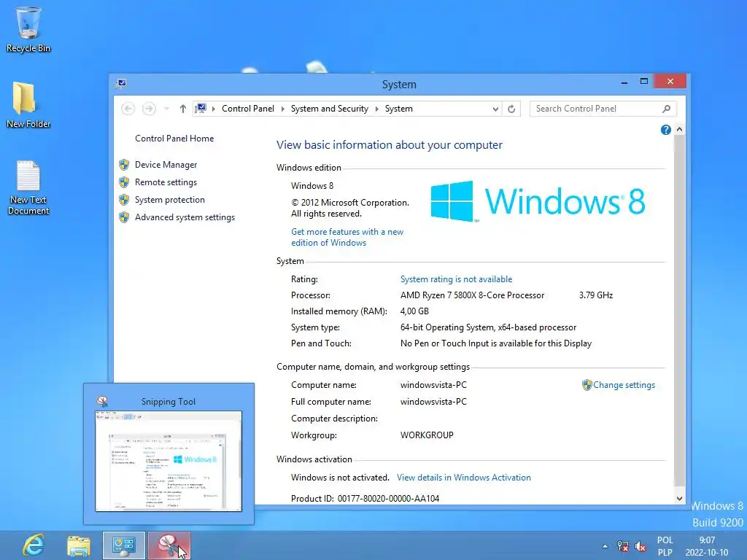The width and height of the screenshot is (747, 560).
Task: Expand the address bar history dropdown
Action: tap(495, 109)
